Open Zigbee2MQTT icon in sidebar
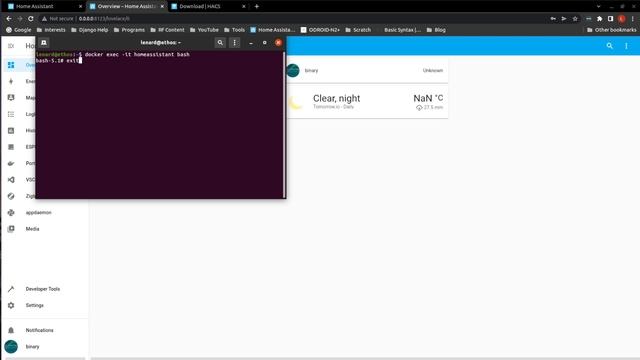640x360 pixels. (x=11, y=196)
